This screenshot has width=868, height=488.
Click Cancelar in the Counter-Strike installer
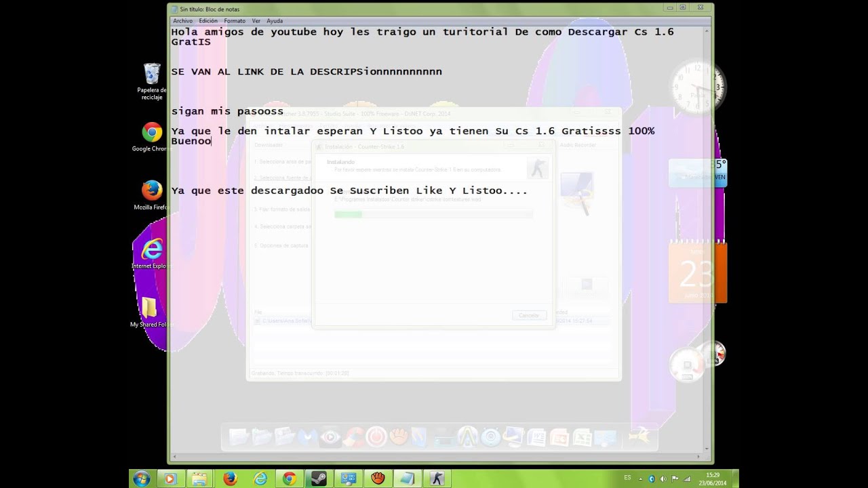click(x=529, y=315)
